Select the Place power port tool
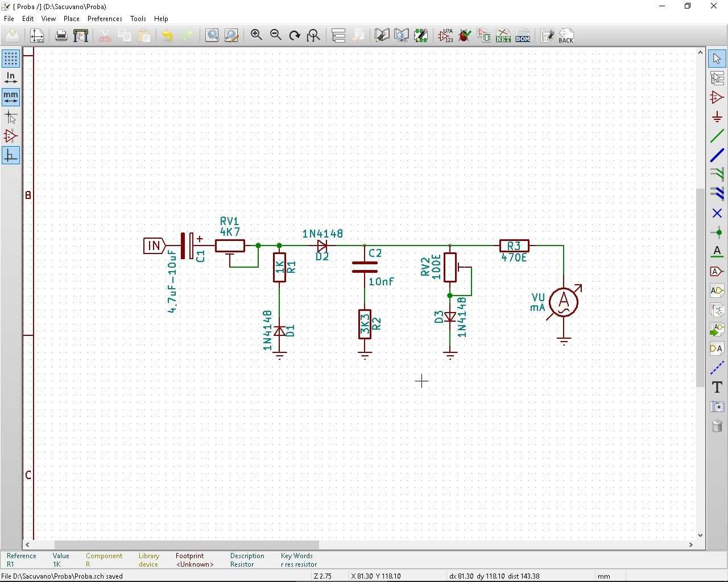The height and width of the screenshot is (582, 728). click(717, 117)
